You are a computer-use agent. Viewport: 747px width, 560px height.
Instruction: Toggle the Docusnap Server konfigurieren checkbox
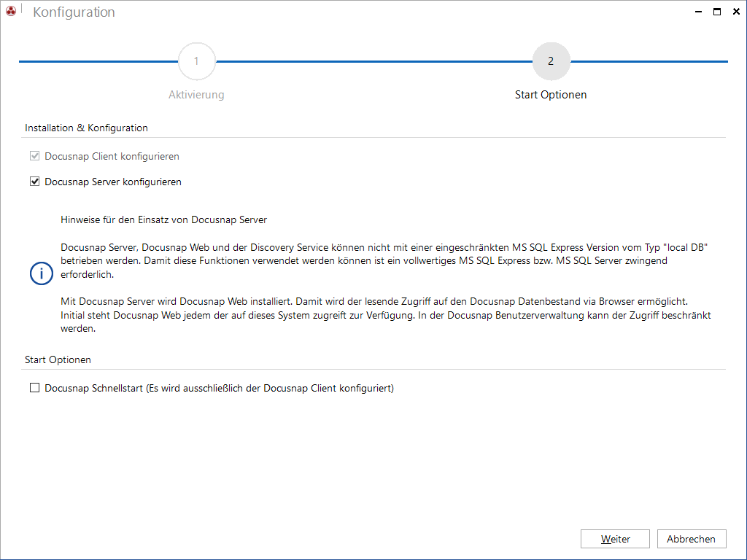[35, 182]
